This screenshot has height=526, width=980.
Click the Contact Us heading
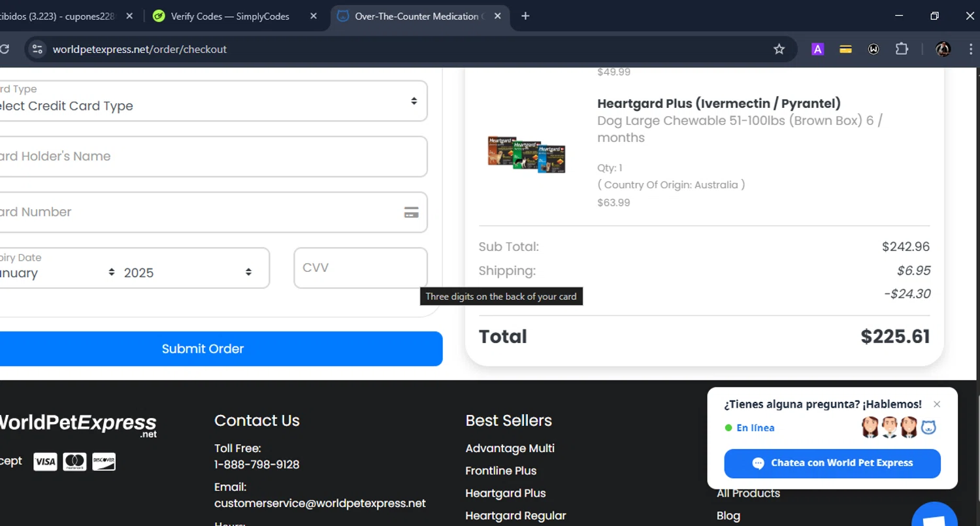click(257, 421)
